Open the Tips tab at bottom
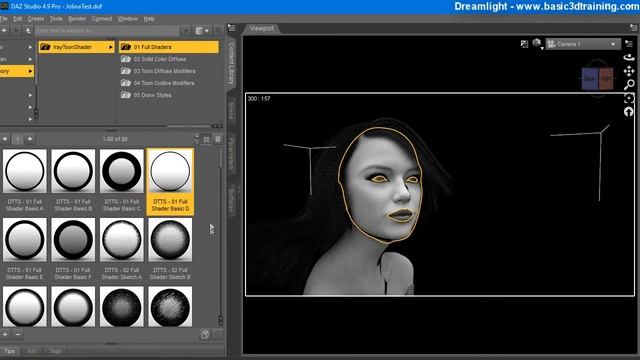The image size is (640, 360). 10,351
